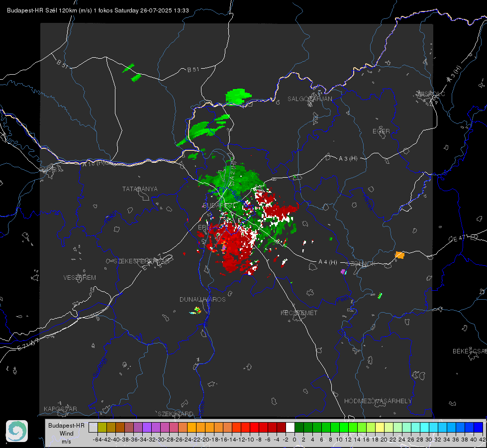This screenshot has width=487, height=448.
Task: Click the 'Budapest-HR Wind m/s' legend title
Action: coord(66,434)
